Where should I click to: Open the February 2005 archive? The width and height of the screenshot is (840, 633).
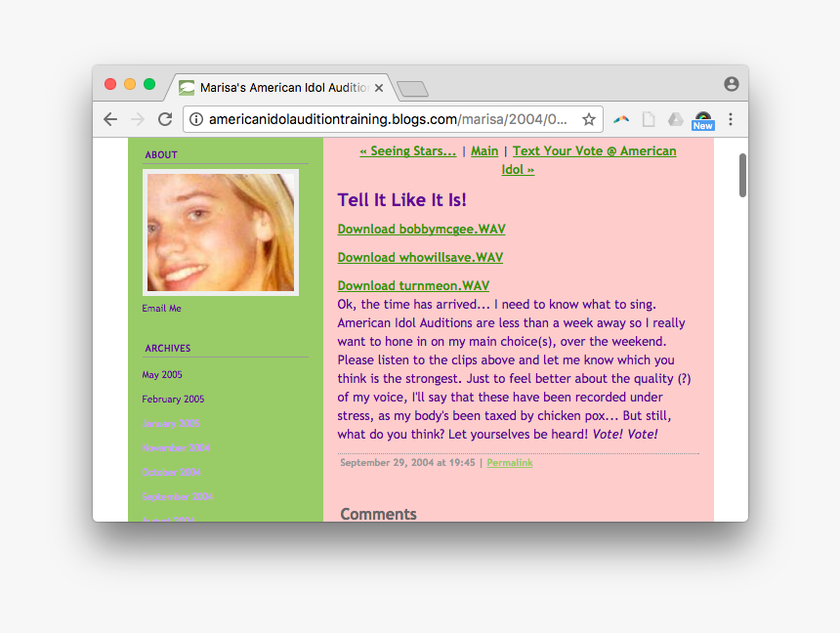173,399
